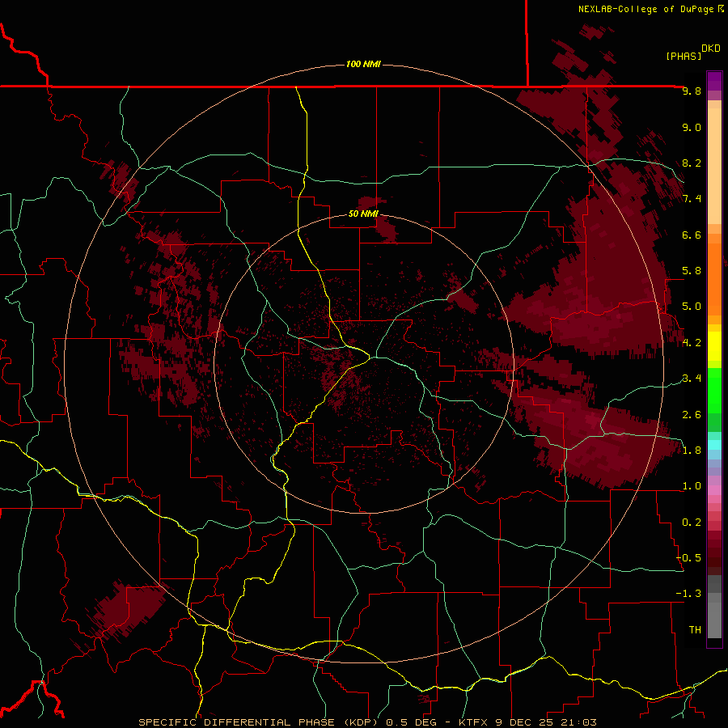This screenshot has width=728, height=728.
Task: Pick the light peach band in the color bar
Action: pos(714,166)
